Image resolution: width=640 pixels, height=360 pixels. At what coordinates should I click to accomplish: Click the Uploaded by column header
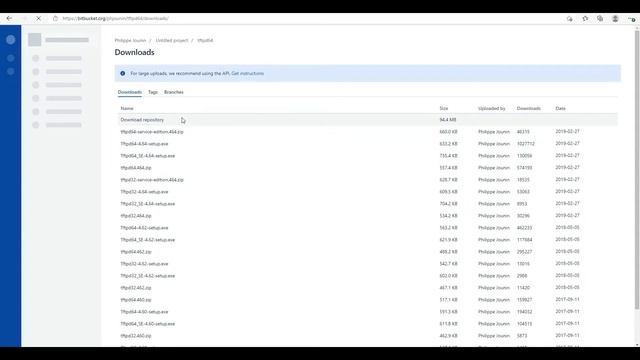pos(492,109)
